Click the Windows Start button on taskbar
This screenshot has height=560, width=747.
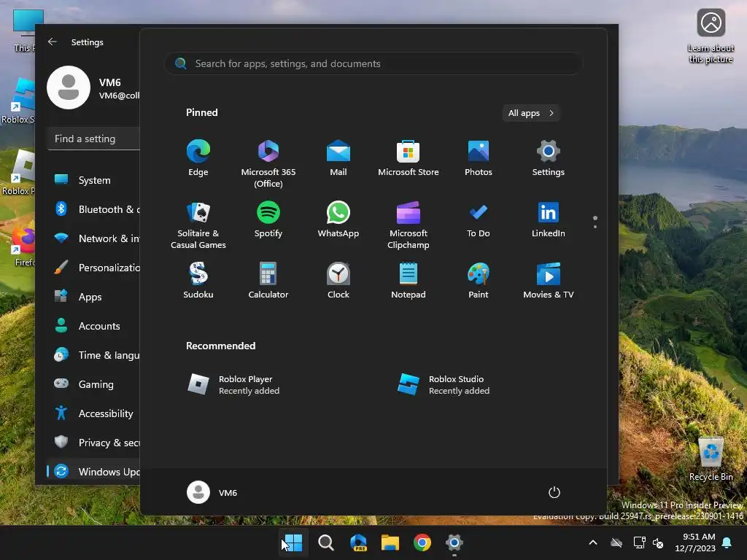pos(293,542)
